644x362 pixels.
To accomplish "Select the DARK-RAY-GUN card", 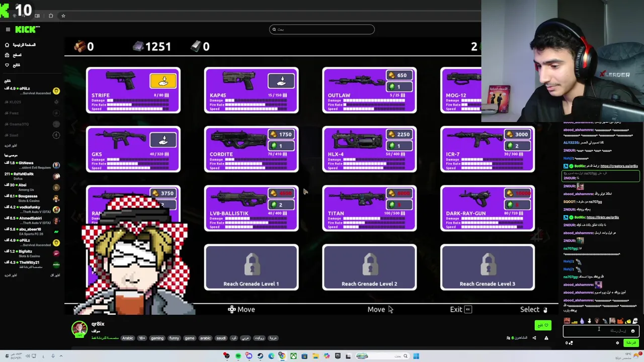I will tap(488, 208).
